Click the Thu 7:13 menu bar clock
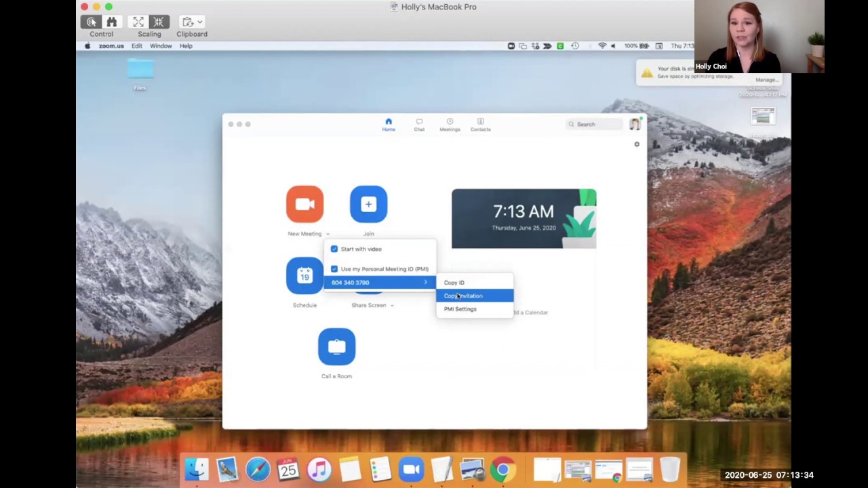This screenshot has width=868, height=488. click(x=682, y=46)
